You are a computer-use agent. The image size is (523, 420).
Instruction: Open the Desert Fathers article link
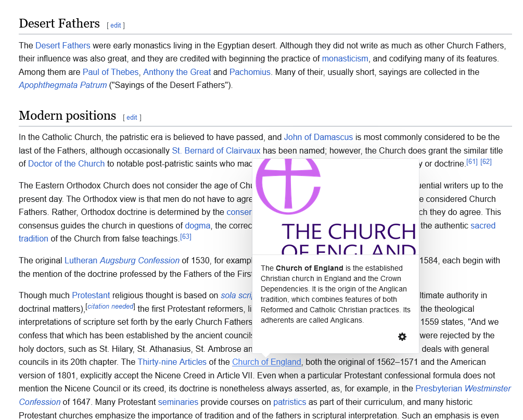pyautogui.click(x=62, y=45)
